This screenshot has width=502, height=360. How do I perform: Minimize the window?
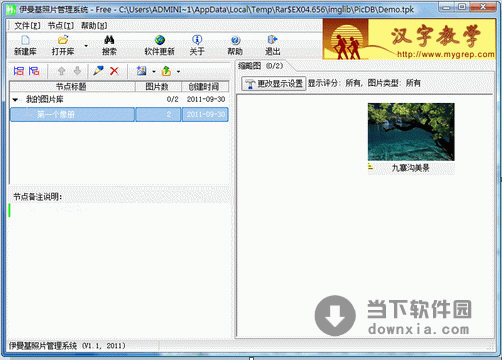tap(447, 7)
